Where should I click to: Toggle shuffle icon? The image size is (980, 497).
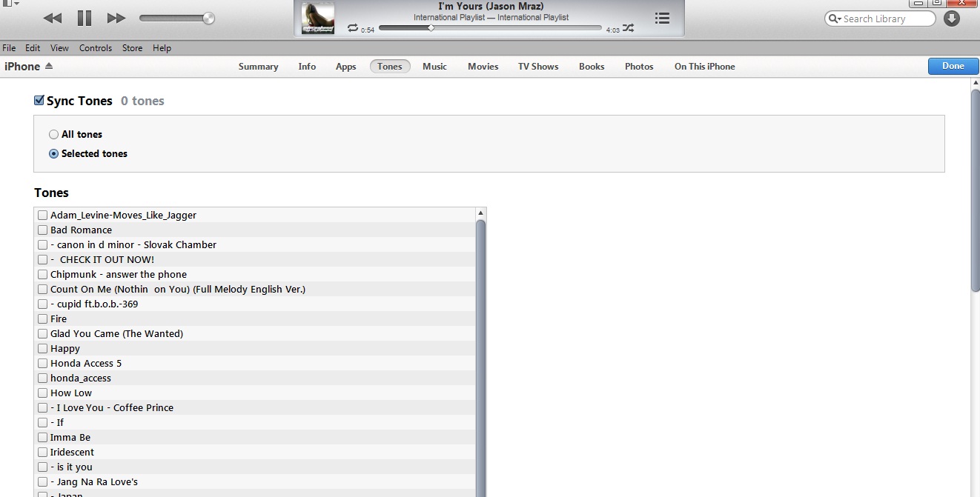pos(628,28)
